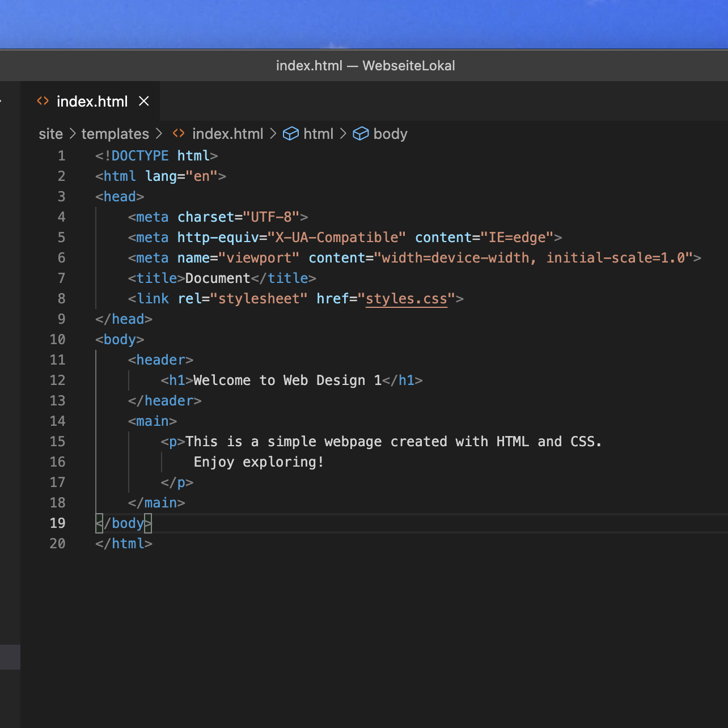Click line number 10 to select body line
This screenshot has height=728, width=728.
pos(57,339)
